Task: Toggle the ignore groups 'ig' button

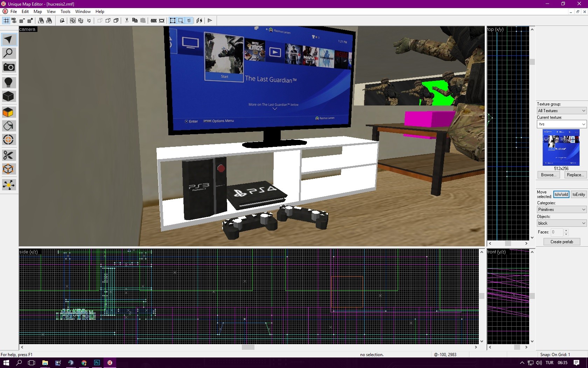Action: click(89, 21)
